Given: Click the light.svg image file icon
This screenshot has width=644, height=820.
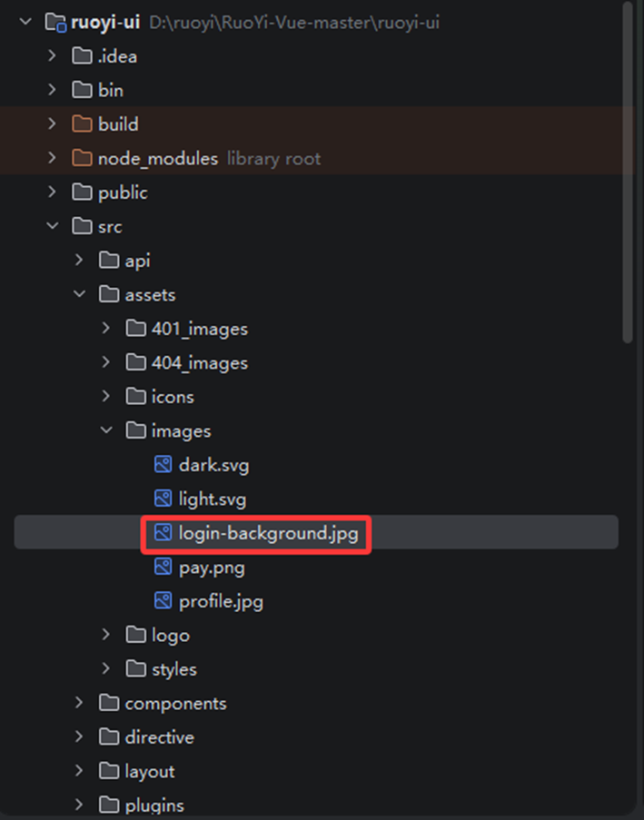Looking at the screenshot, I should point(163,499).
